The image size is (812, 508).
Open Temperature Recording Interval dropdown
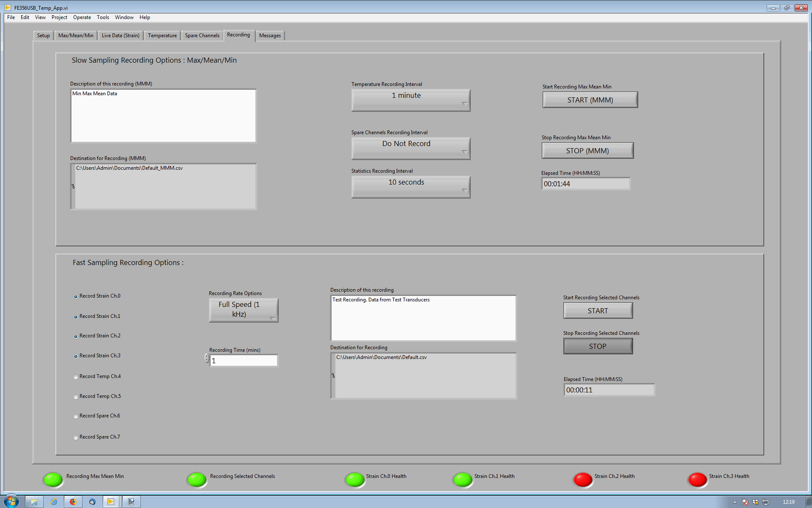[411, 100]
